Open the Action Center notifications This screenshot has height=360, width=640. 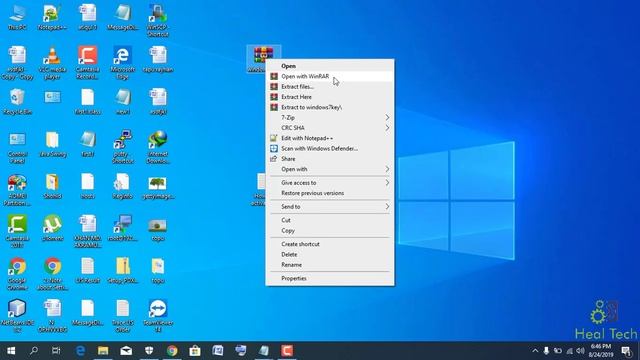coord(627,351)
